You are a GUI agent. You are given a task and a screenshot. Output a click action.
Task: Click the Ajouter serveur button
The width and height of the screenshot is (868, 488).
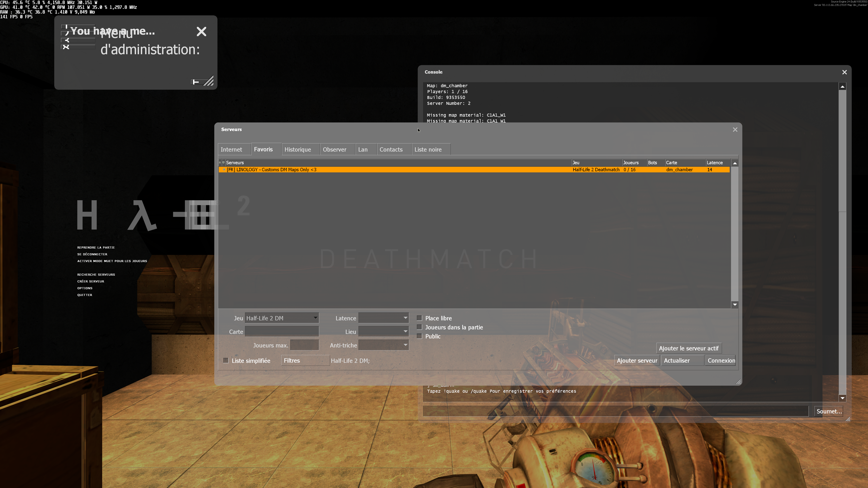637,361
